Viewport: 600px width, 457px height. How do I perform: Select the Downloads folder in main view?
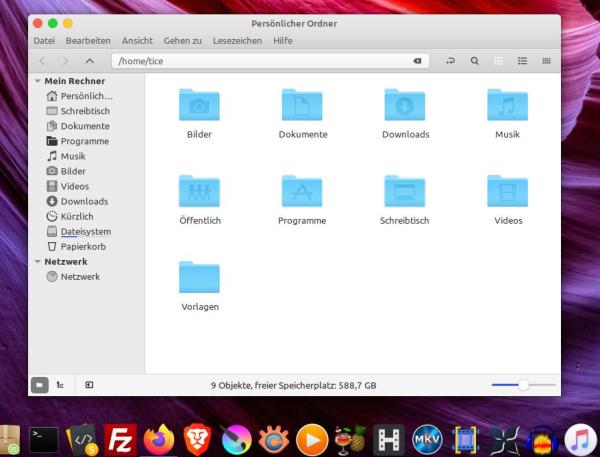405,105
